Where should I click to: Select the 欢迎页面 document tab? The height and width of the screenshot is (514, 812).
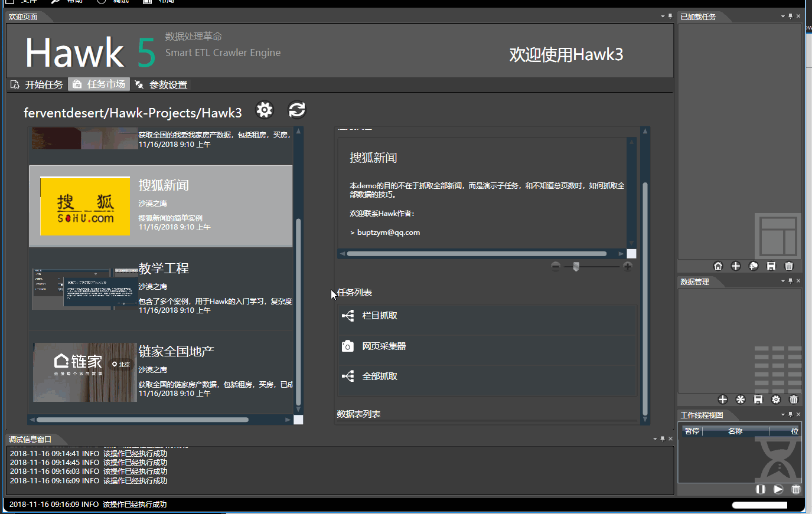(23, 17)
